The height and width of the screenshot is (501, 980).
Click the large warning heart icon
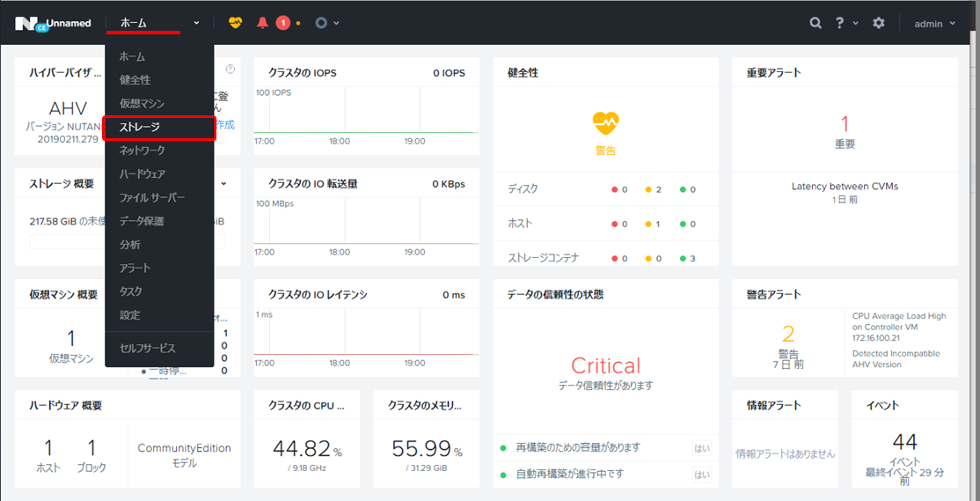coord(605,122)
